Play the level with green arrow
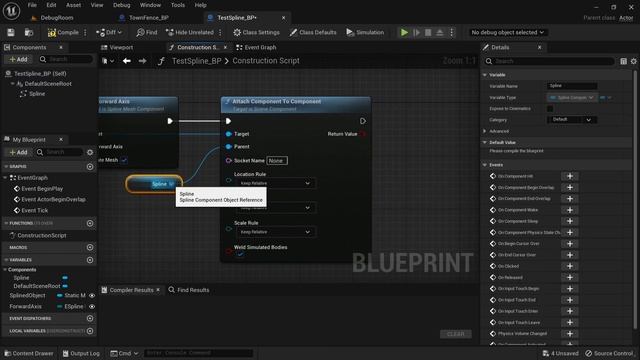This screenshot has height=360, width=640. pos(404,32)
